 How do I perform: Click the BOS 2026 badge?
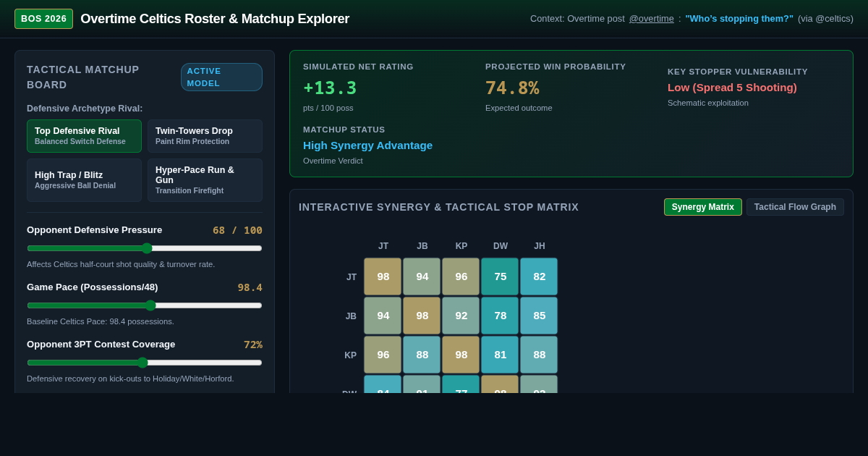click(x=43, y=19)
